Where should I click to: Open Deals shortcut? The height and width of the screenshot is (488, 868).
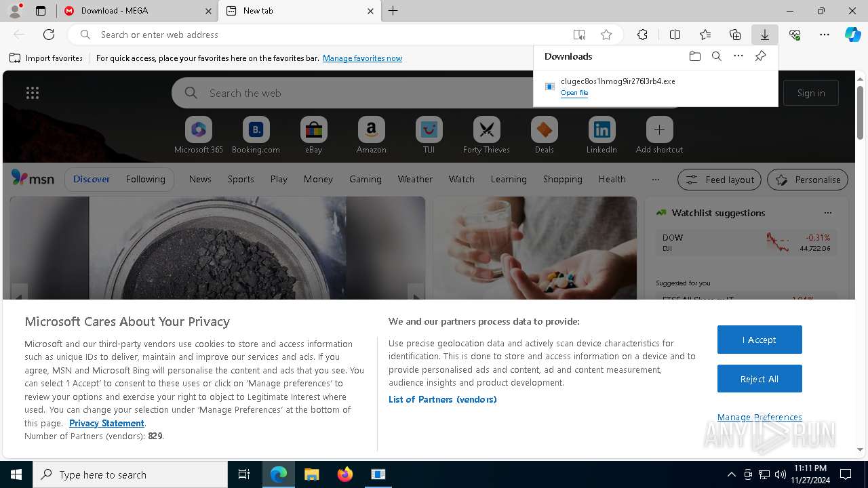[545, 136]
